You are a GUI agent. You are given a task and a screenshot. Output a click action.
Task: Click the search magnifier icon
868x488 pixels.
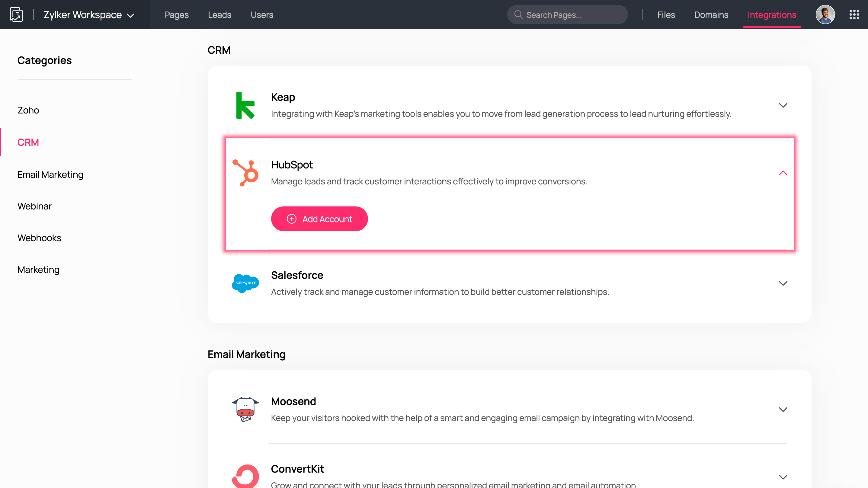click(518, 14)
